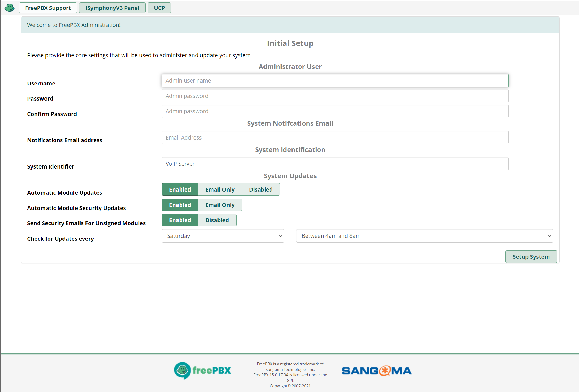Click the FreePBX frog icon in the top bar
Screen dimensions: 579x392
pyautogui.click(x=10, y=8)
